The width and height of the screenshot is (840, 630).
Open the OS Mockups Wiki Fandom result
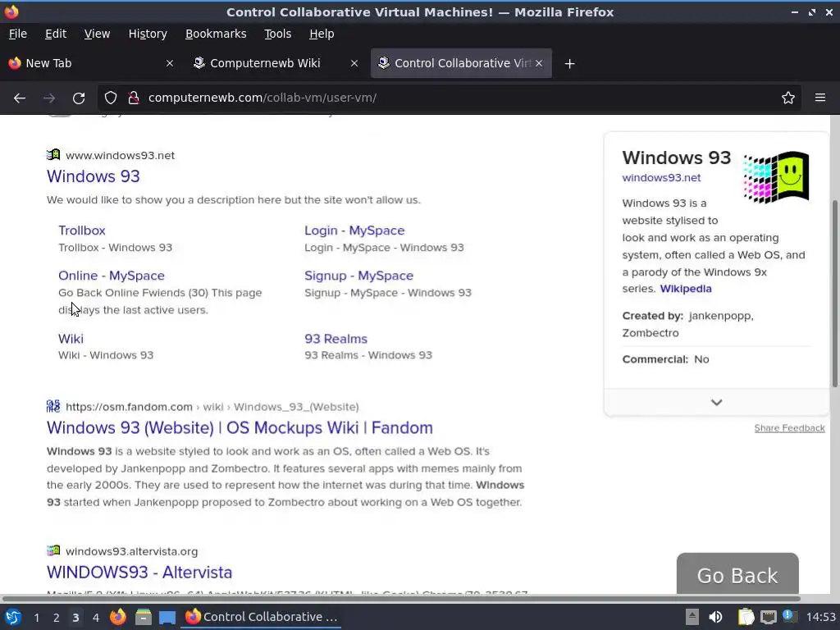240,427
